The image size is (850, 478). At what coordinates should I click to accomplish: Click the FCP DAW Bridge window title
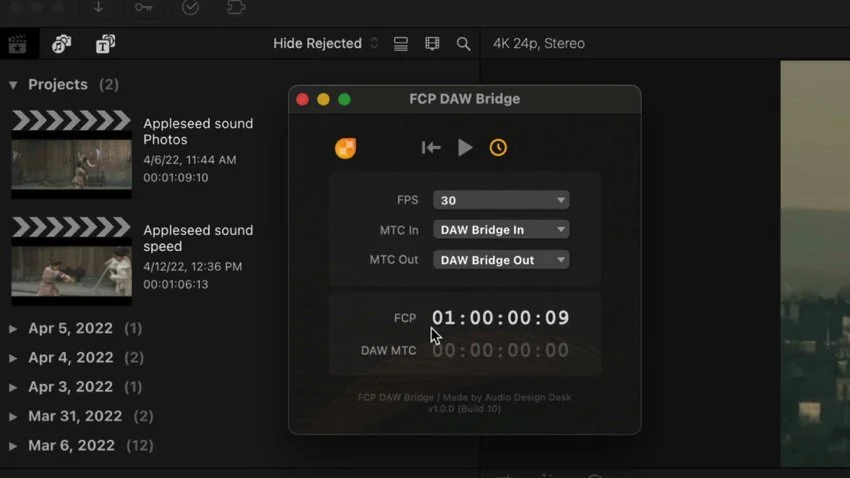(x=465, y=99)
